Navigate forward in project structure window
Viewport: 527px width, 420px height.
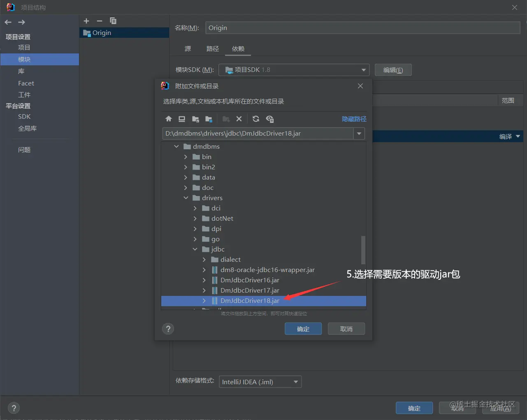click(x=22, y=22)
